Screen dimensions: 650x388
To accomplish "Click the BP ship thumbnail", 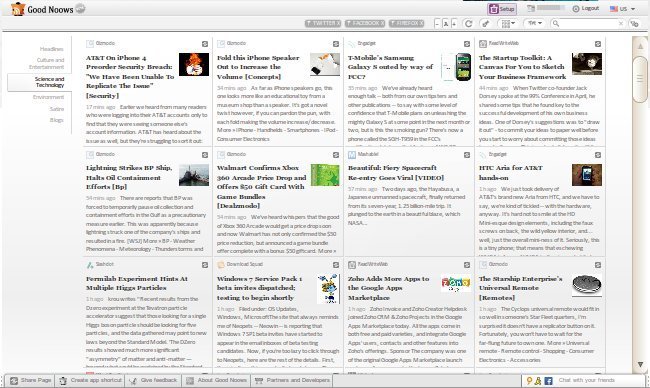I will (x=194, y=175).
